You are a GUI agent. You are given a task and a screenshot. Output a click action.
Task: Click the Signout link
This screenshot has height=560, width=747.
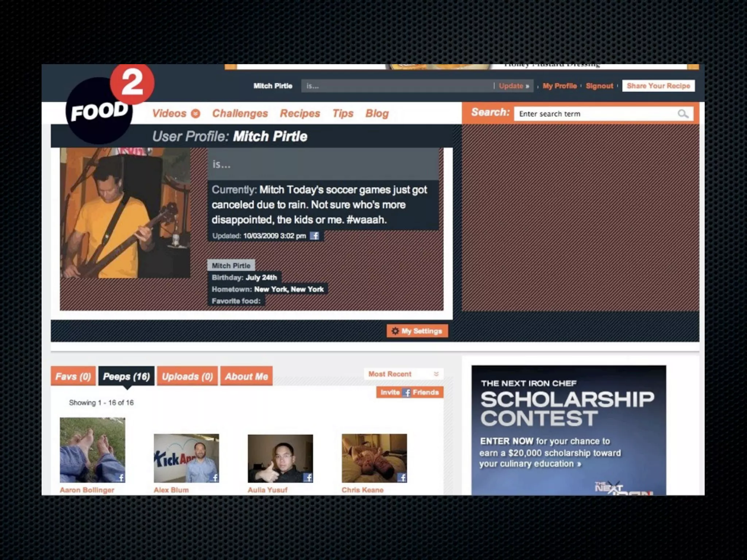(x=599, y=86)
